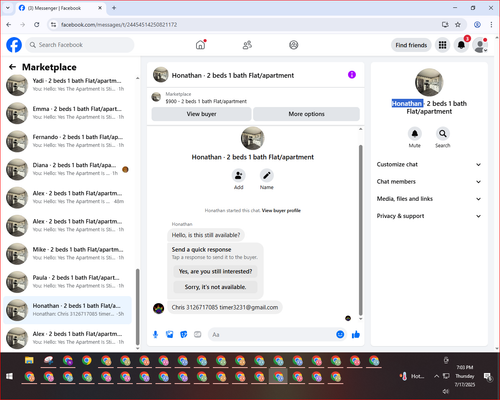Open a new Chrome tab
Screen dimensions: 500x400
click(114, 8)
